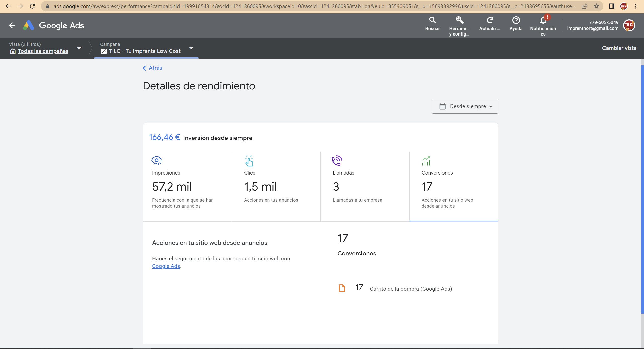Click Cambiar vista button
Image resolution: width=644 pixels, height=349 pixels.
[619, 48]
